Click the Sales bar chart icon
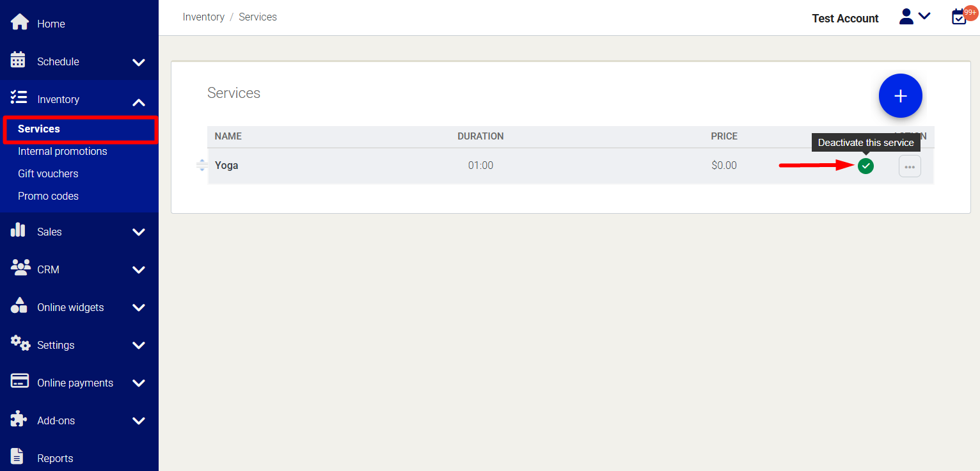This screenshot has height=471, width=980. (18, 230)
